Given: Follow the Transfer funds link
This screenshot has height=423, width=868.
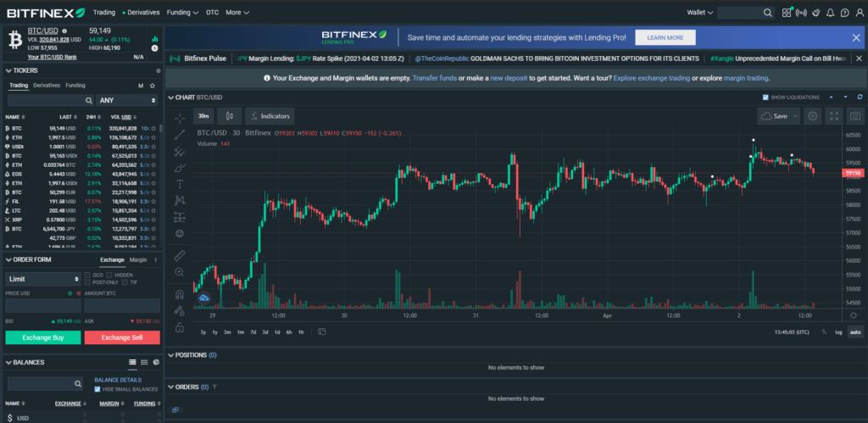Looking at the screenshot, I should click(435, 78).
